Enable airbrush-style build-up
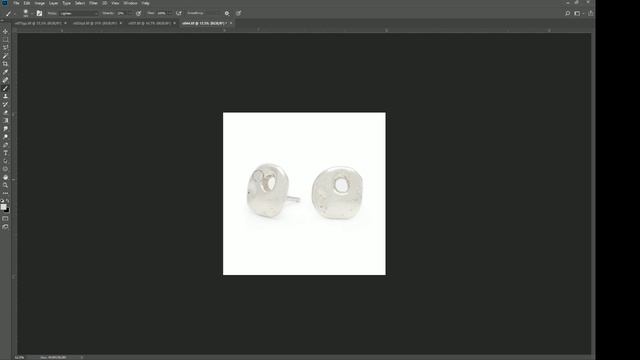Viewport: 640px width, 360px height. pyautogui.click(x=178, y=13)
